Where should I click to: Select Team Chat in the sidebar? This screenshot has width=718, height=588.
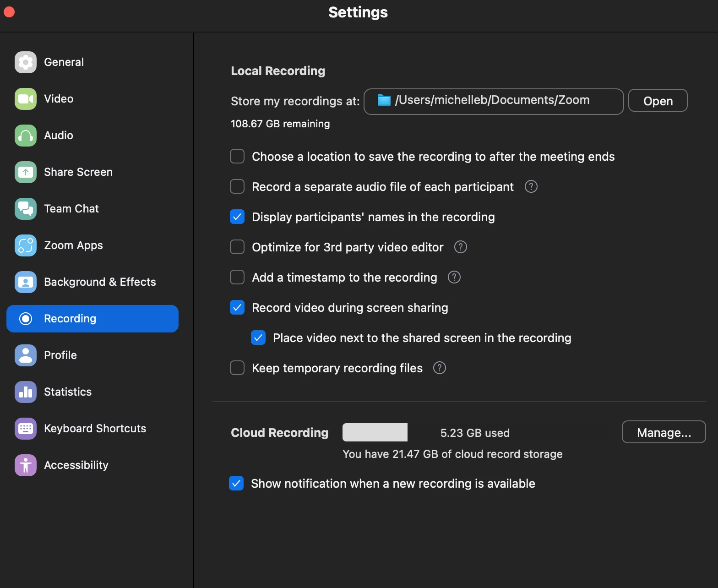pyautogui.click(x=92, y=209)
